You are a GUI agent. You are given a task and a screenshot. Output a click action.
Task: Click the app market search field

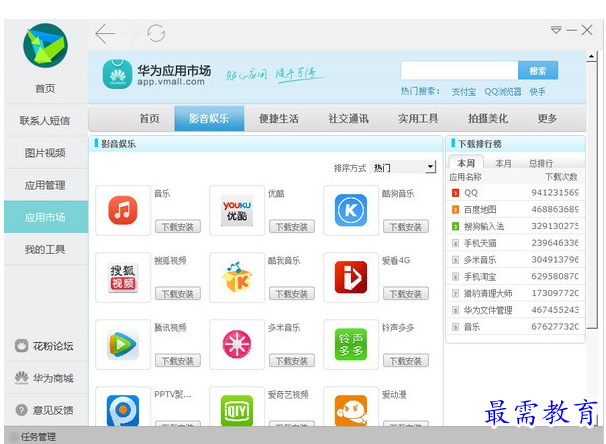pos(459,71)
